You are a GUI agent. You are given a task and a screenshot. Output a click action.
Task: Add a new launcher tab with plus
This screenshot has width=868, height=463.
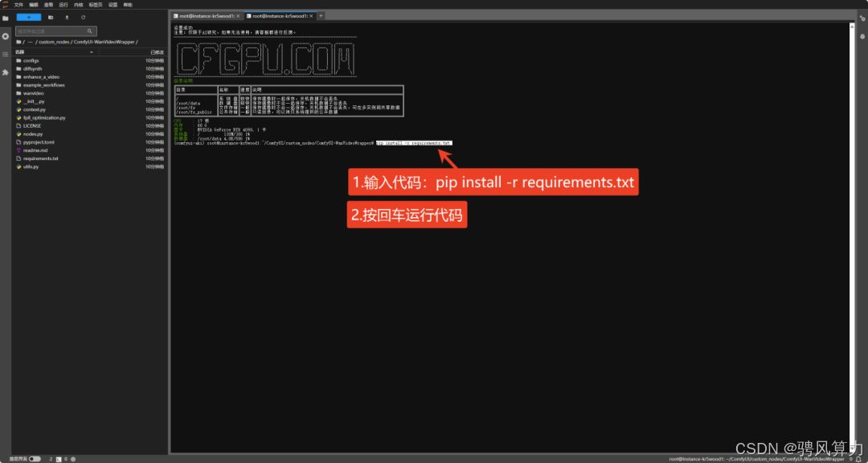pos(321,16)
